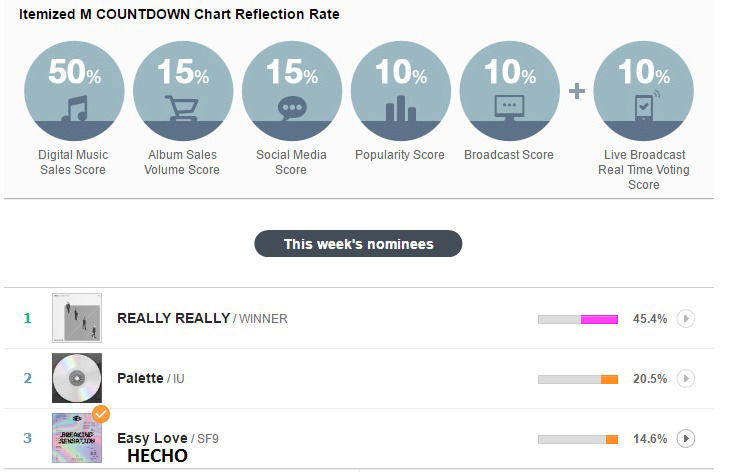730x472 pixels.
Task: Click the Easy Love album cover thumbnail
Action: pos(77,438)
